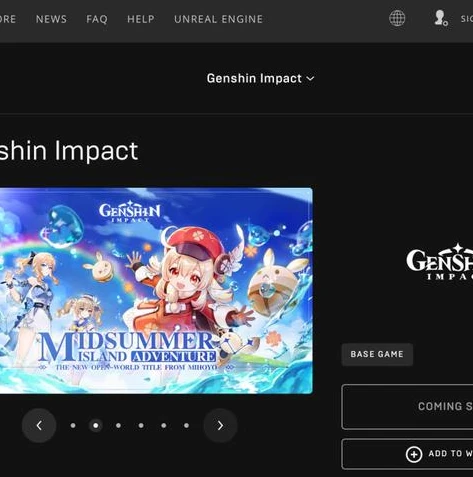
Task: Select the sixth carousel dot
Action: [186, 425]
